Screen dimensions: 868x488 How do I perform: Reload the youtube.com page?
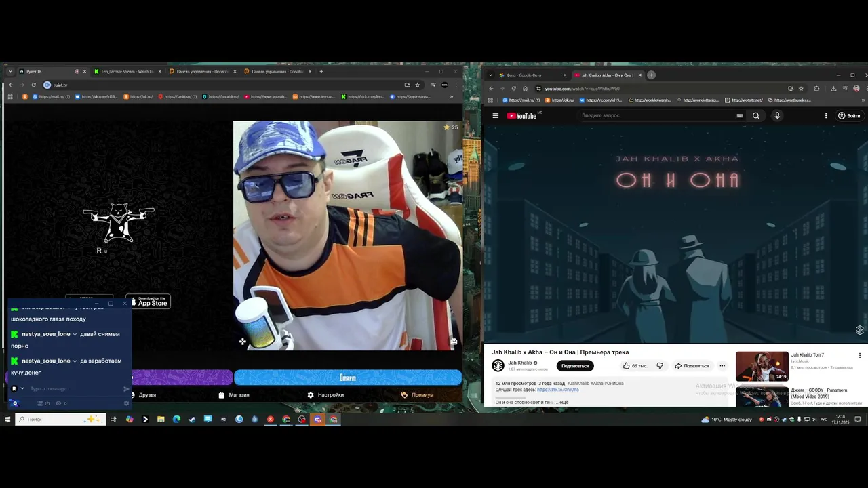(x=513, y=89)
